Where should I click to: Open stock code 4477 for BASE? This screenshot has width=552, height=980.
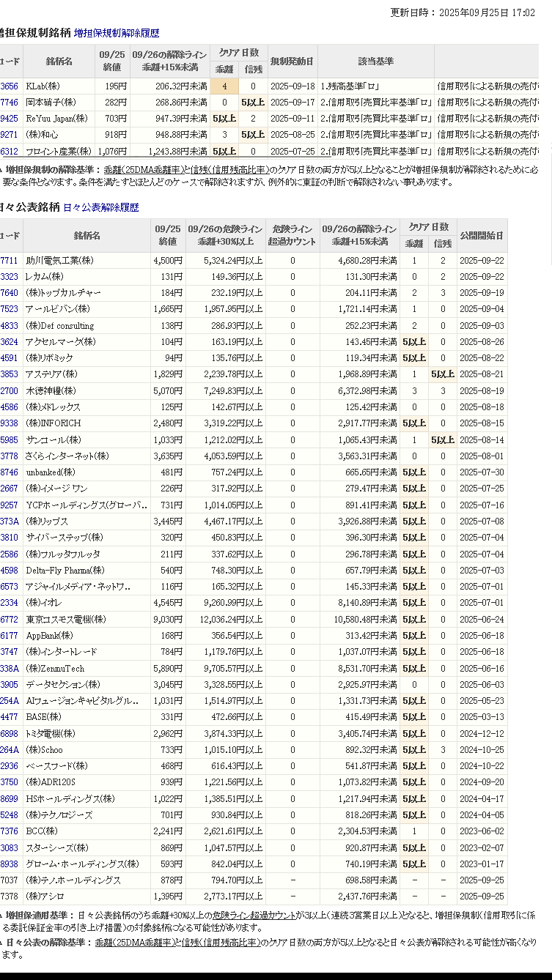10,717
